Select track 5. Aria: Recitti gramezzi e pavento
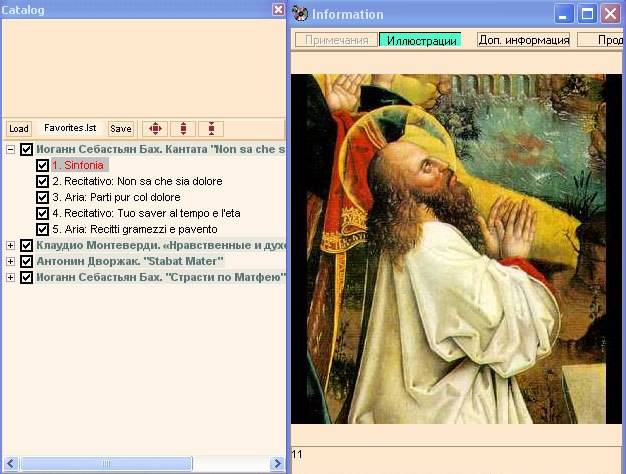The image size is (626, 474). pyautogui.click(x=135, y=229)
